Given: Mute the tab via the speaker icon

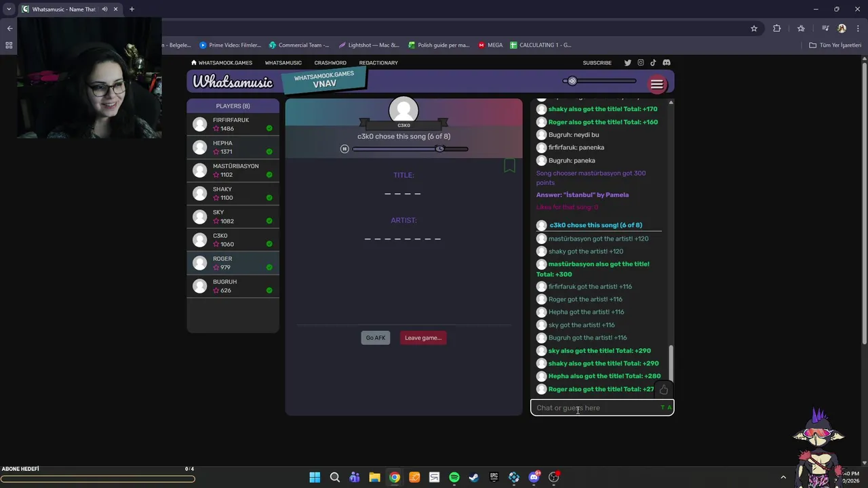Looking at the screenshot, I should 104,9.
